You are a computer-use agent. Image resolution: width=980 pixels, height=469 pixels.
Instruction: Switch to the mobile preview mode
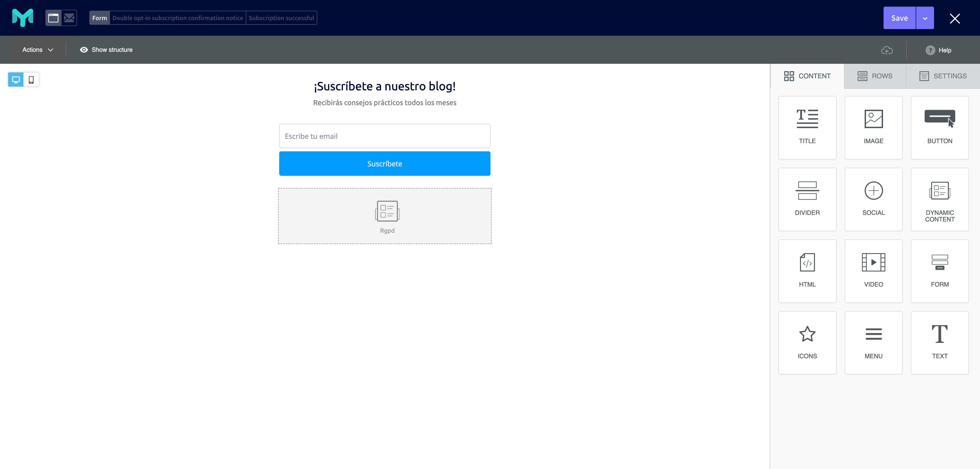31,79
